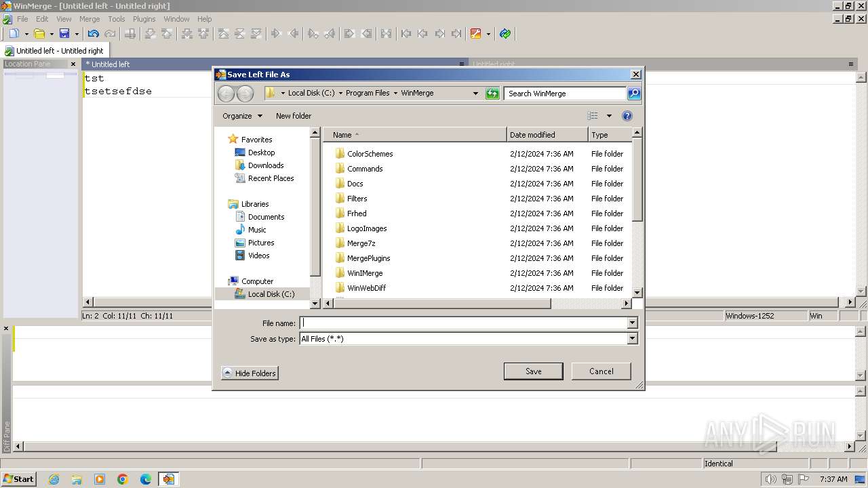Select Desktop under Favorites
The height and width of the screenshot is (488, 868).
(261, 152)
